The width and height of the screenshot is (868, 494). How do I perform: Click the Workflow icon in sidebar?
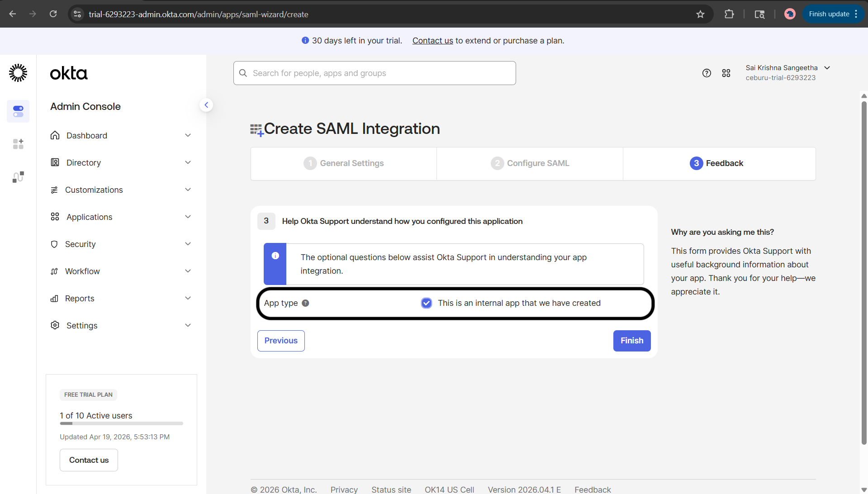coord(54,271)
